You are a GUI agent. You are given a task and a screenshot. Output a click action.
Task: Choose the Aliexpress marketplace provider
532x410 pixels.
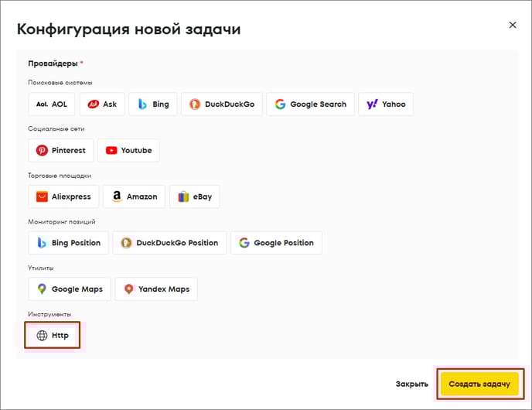coord(63,196)
